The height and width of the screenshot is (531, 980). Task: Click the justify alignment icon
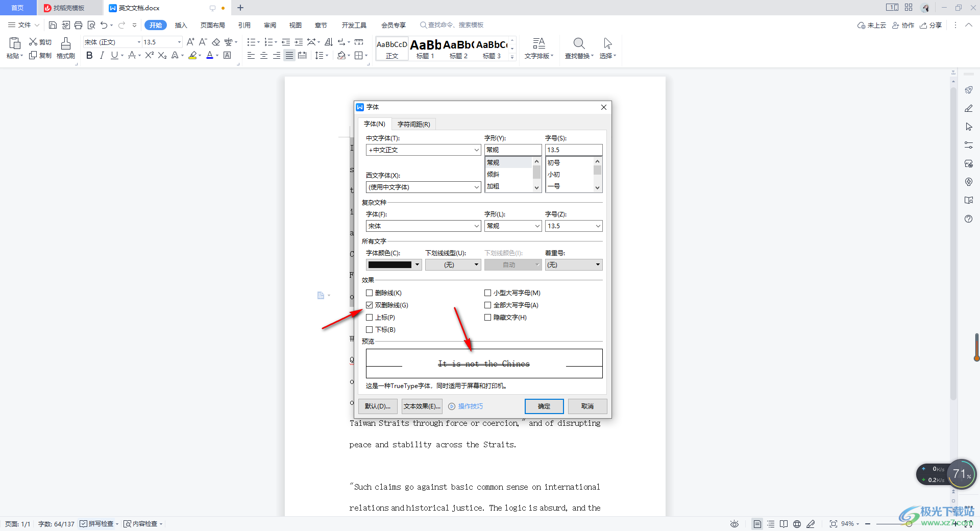(x=289, y=56)
